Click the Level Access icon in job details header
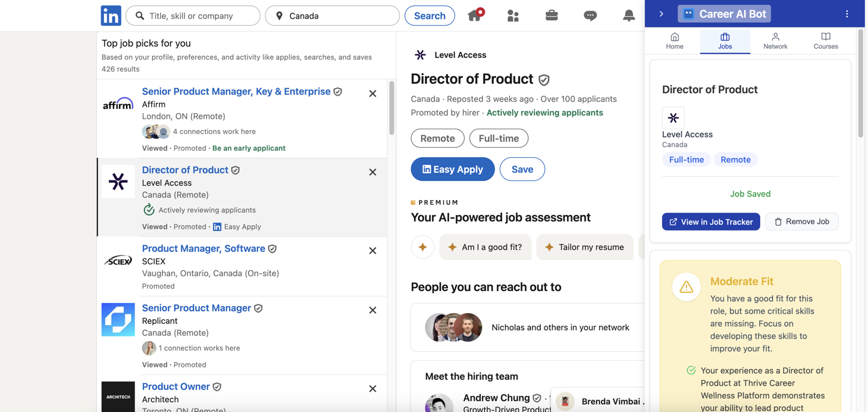868x412 pixels. point(420,55)
